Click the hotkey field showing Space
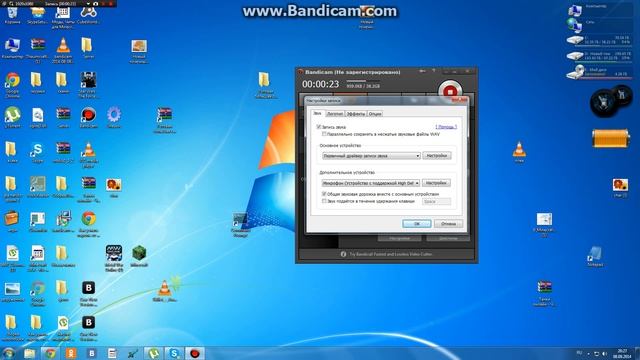640x360 pixels. click(436, 202)
